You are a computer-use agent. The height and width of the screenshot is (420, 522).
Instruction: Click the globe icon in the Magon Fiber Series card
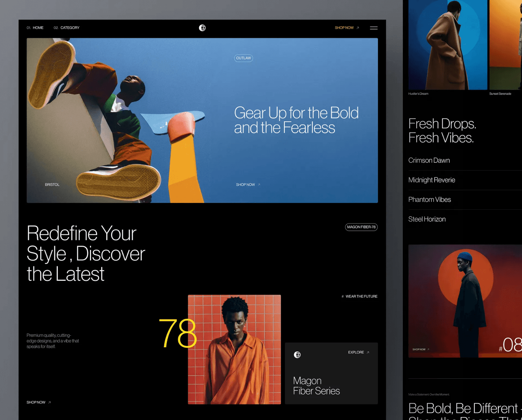[297, 355]
